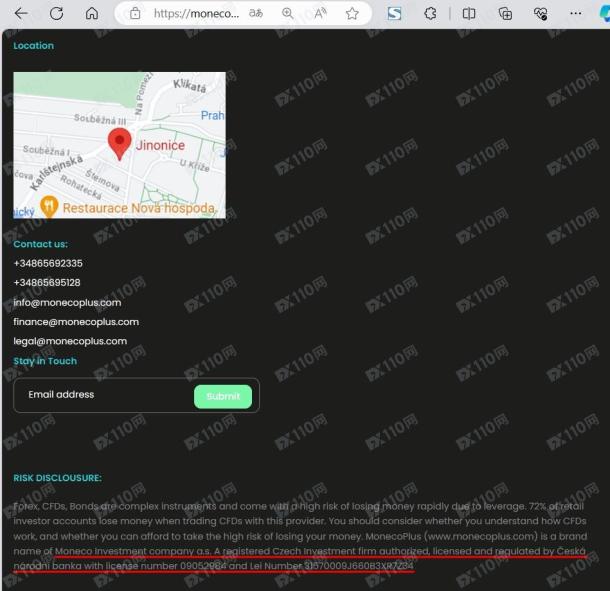Screen dimensions: 610x591
Task: View site information lock icon
Action: 135,14
